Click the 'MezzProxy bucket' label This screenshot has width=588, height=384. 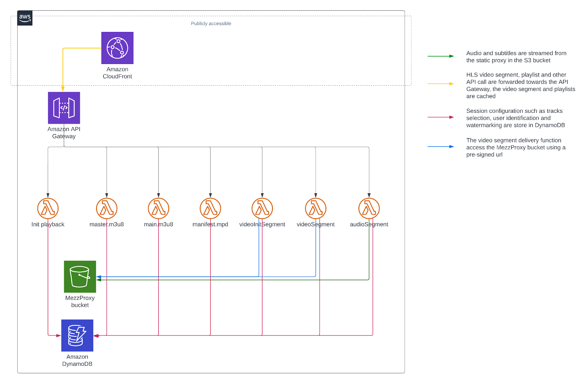[x=80, y=302]
